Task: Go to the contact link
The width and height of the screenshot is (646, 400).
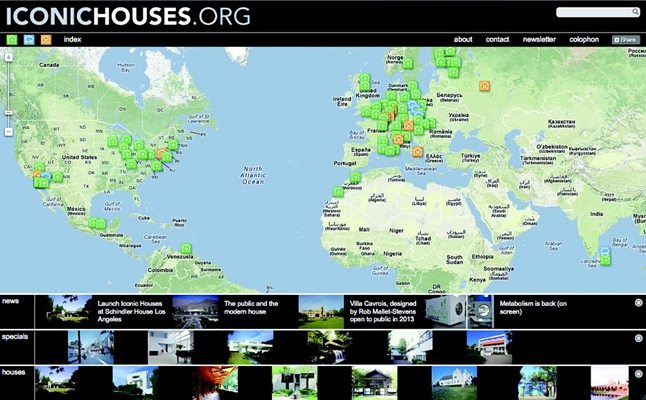Action: click(497, 40)
